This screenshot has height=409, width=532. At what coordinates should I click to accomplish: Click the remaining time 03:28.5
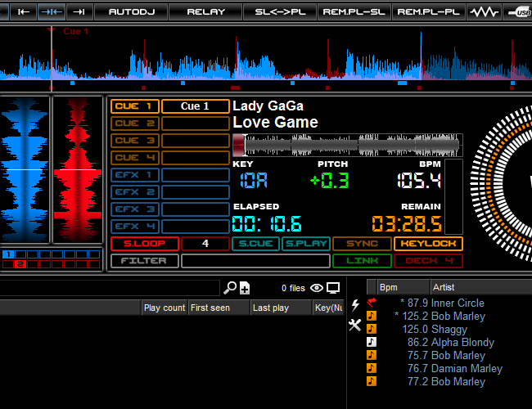(x=407, y=224)
